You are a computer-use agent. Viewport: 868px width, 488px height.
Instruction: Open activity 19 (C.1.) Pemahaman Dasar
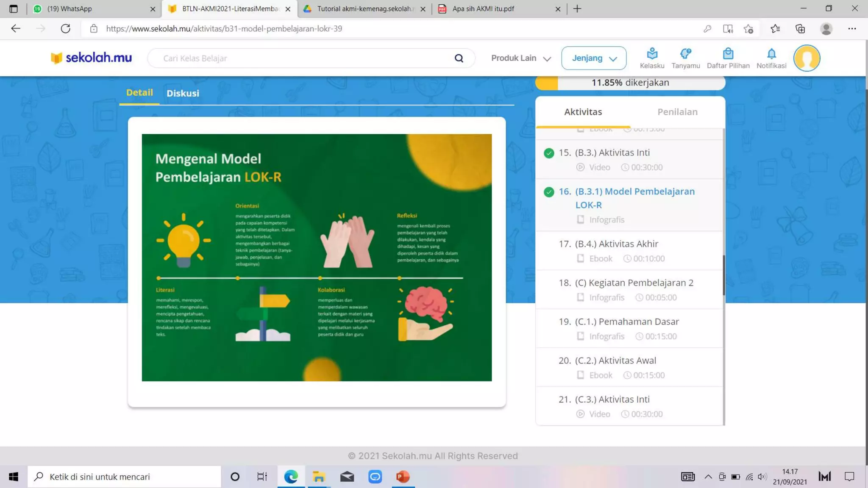pos(626,322)
